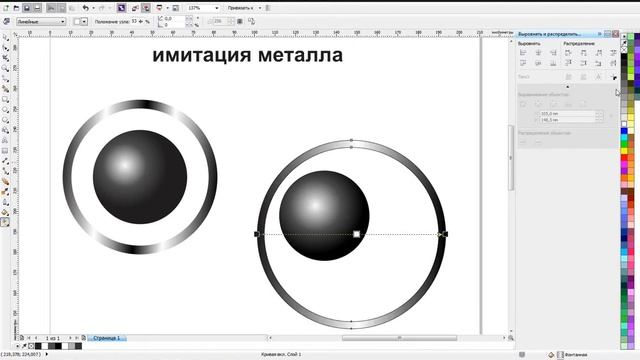Pick the black swatch in color palette
The width and height of the screenshot is (640, 360).
click(624, 56)
